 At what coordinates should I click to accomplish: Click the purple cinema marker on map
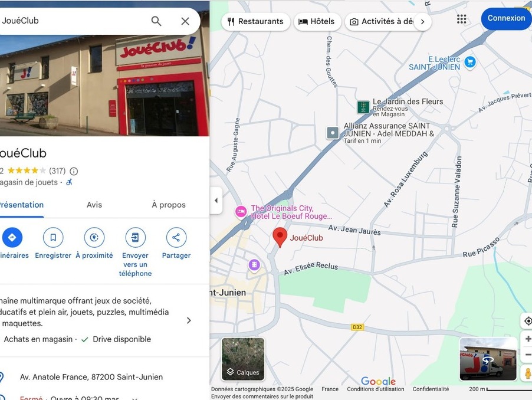click(x=254, y=265)
